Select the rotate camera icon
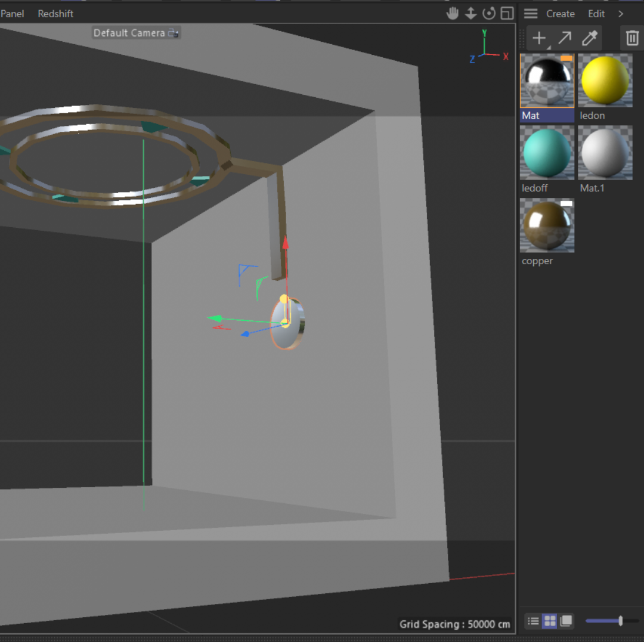Screen dimensions: 644x644 click(x=489, y=13)
